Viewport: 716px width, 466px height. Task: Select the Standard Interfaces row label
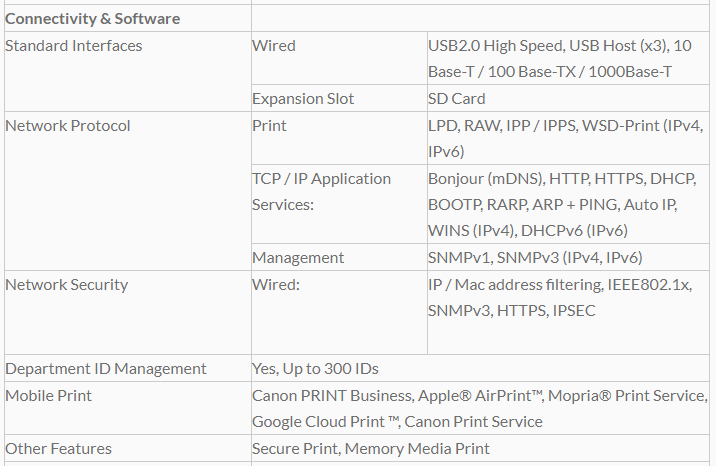click(x=74, y=45)
